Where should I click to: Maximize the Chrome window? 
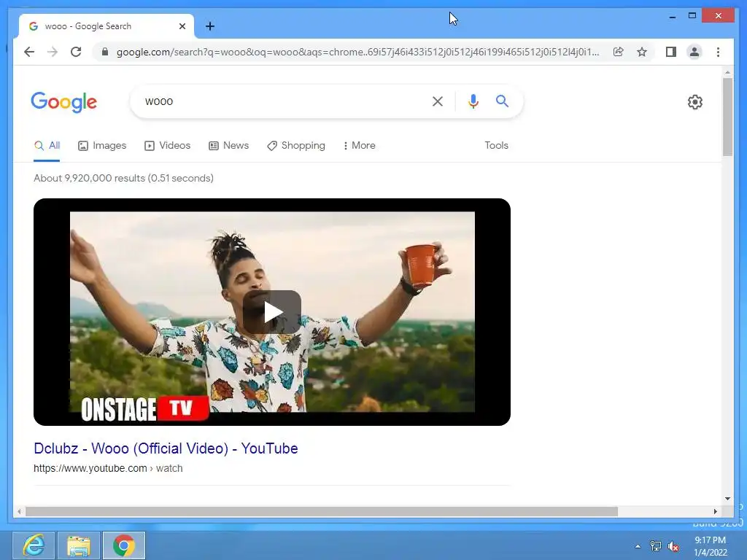[692, 16]
